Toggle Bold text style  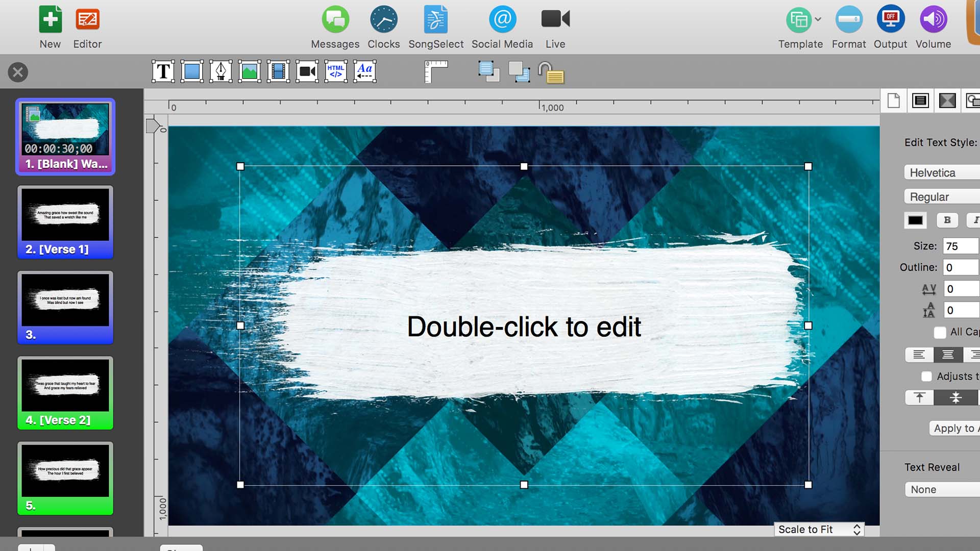tap(947, 220)
